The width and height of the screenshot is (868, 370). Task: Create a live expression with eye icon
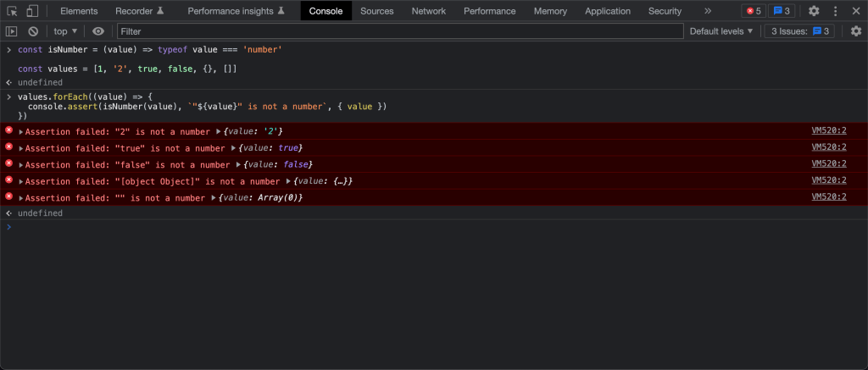click(x=98, y=31)
